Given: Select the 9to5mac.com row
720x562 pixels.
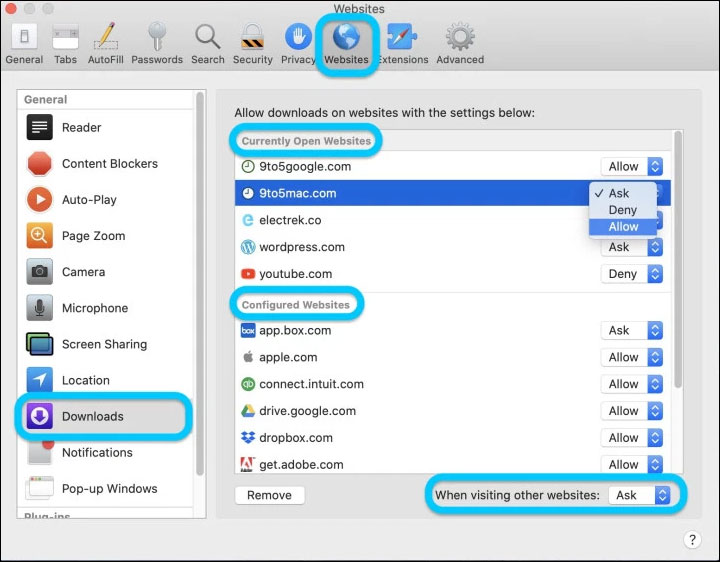Looking at the screenshot, I should click(452, 193).
